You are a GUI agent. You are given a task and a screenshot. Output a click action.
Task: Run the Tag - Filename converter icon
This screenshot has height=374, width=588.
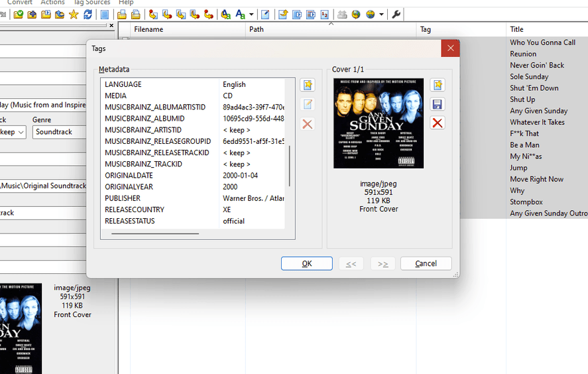pyautogui.click(x=153, y=14)
